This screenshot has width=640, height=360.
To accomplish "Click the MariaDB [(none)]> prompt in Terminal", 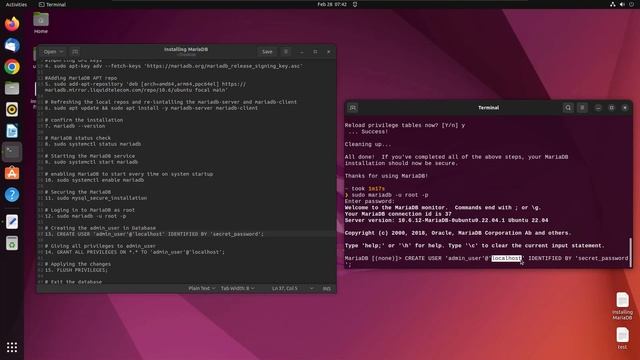I will (x=373, y=258).
